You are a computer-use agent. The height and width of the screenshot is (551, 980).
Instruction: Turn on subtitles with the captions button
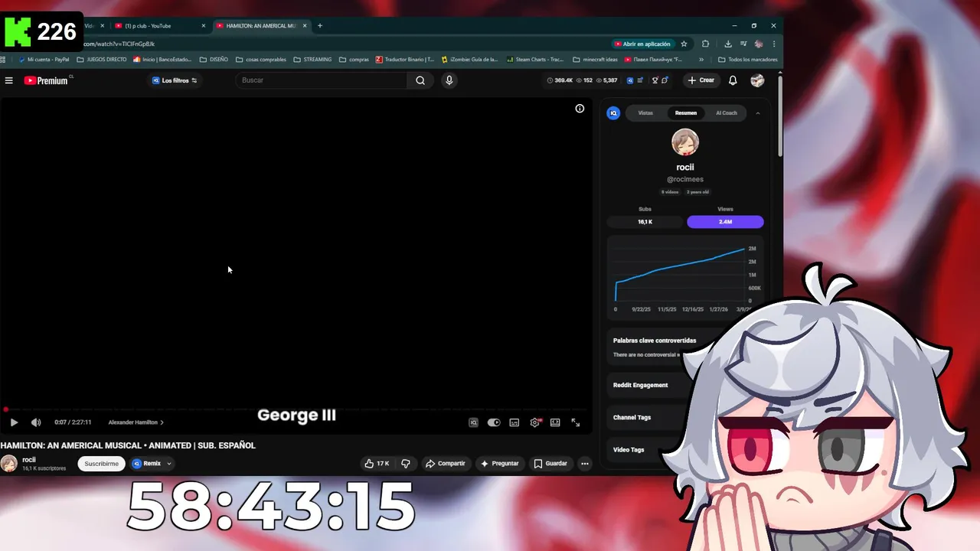(x=514, y=422)
